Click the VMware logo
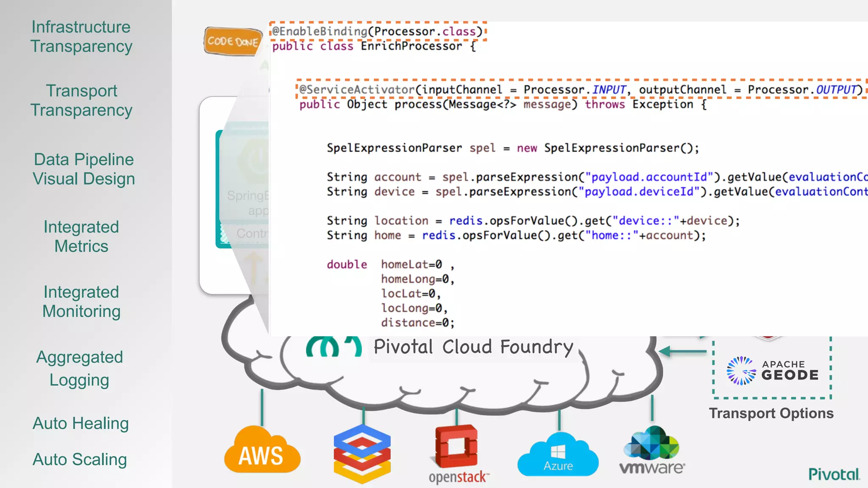 click(652, 451)
